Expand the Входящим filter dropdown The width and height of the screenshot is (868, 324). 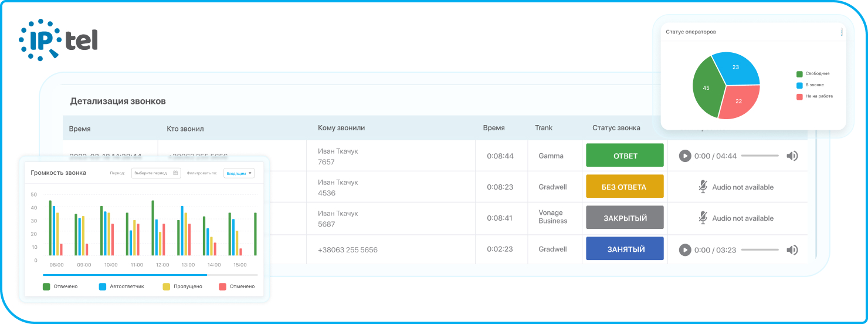pos(239,173)
